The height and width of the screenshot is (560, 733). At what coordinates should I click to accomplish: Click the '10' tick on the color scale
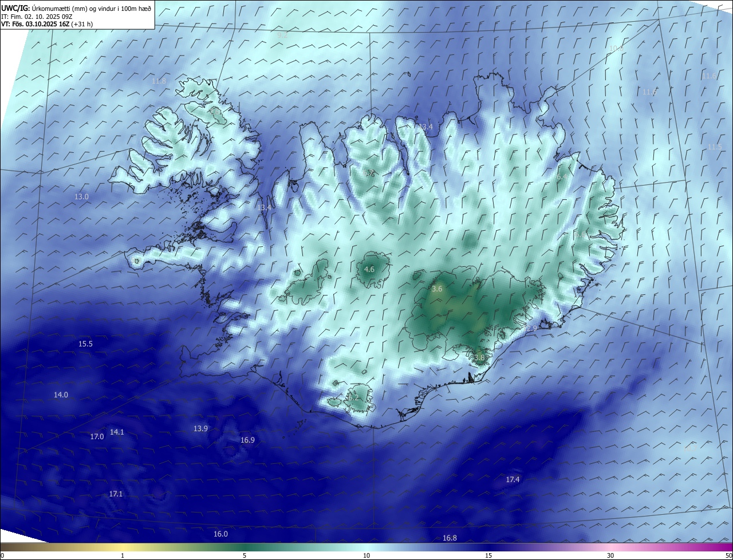coord(366,556)
